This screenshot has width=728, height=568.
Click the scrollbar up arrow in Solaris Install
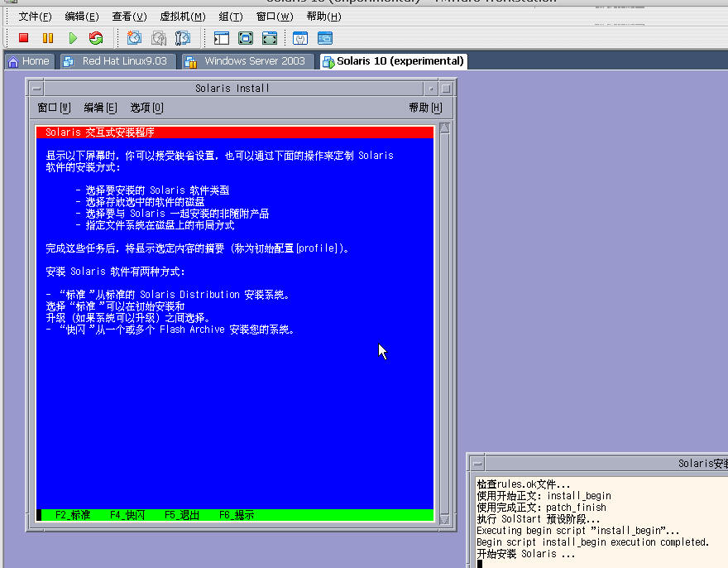[x=444, y=128]
